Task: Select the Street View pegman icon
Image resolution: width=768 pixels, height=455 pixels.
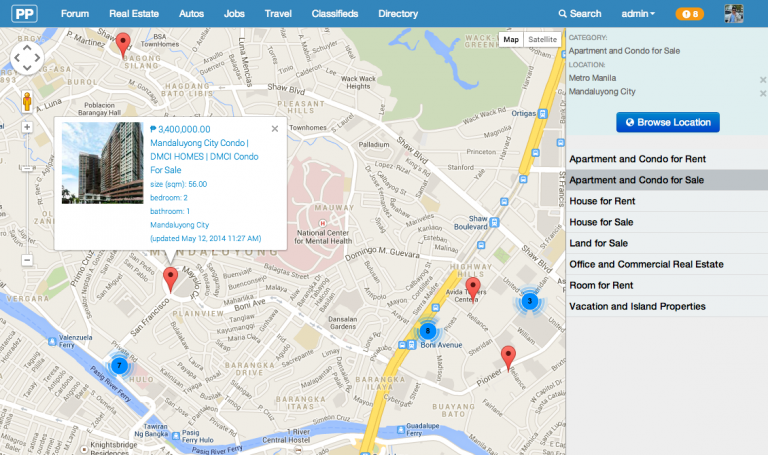Action: pos(27,102)
